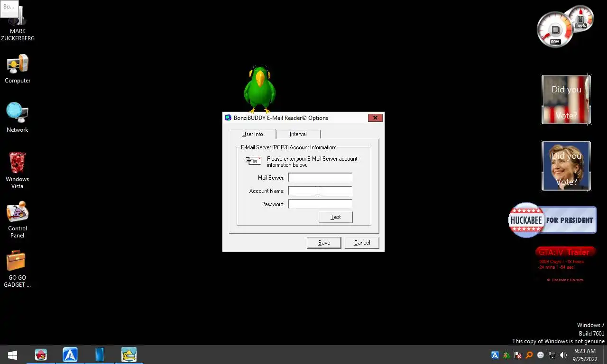Open the MARK ZUCKERBERG desktop icon
The width and height of the screenshot is (607, 364).
pos(18,24)
